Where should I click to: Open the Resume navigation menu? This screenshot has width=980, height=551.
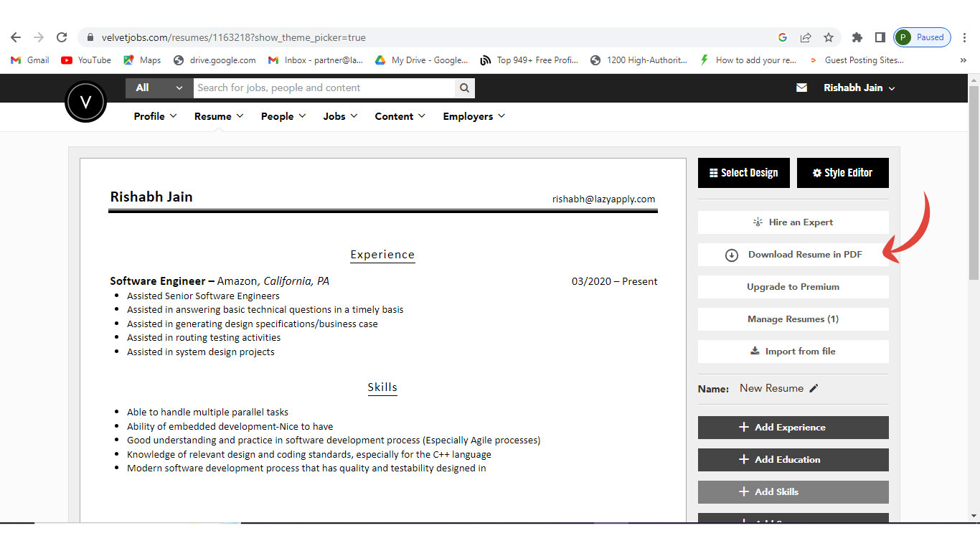tap(219, 116)
